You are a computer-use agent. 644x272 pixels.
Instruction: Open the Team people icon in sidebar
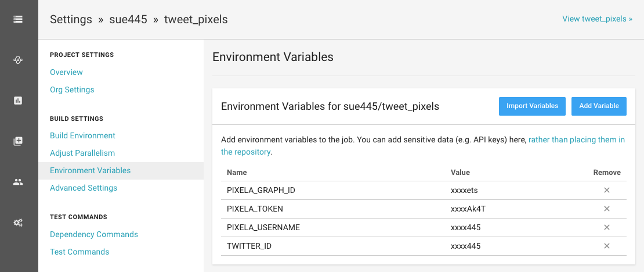point(18,182)
